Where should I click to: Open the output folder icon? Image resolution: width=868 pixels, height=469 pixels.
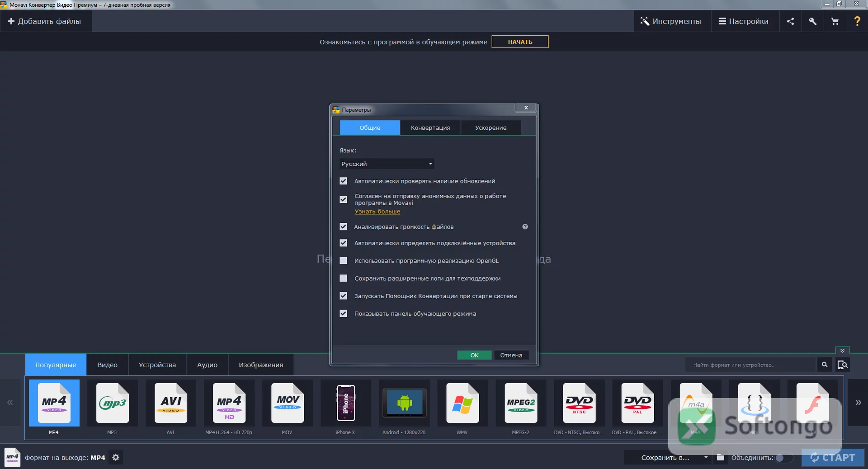pyautogui.click(x=721, y=458)
